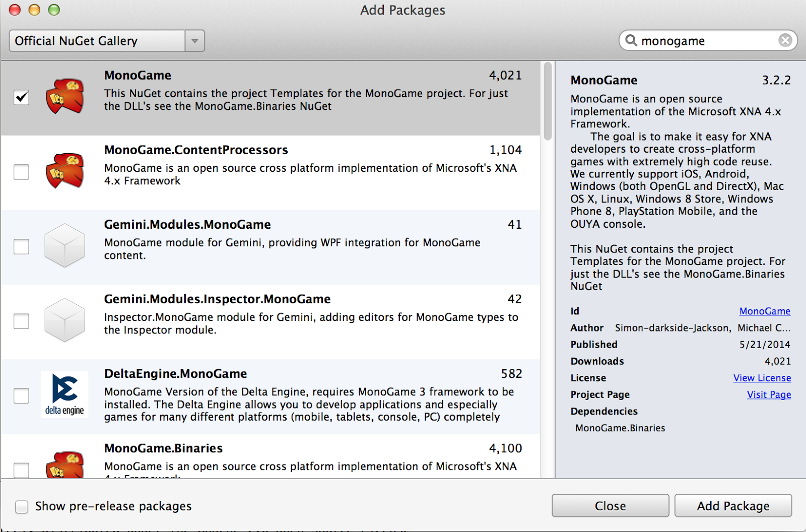Click the package list scrollbar thumb
The width and height of the screenshot is (806, 532).
point(548,101)
